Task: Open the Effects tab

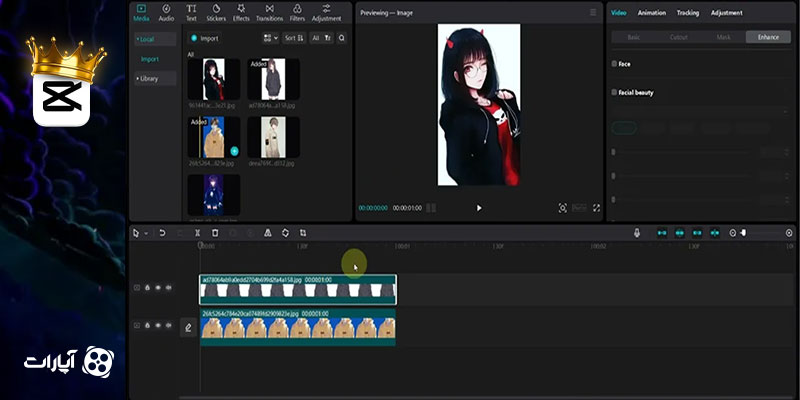Action: point(241,13)
